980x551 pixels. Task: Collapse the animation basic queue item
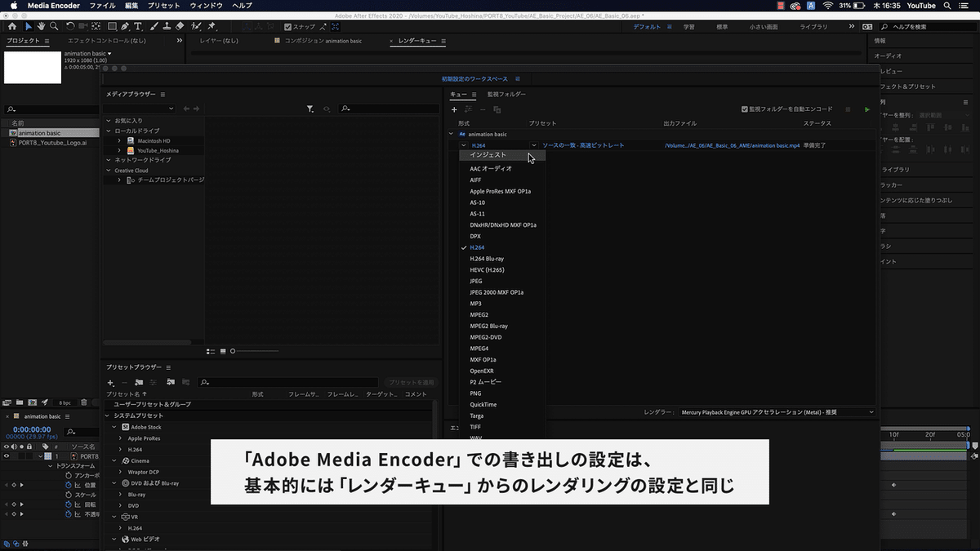(451, 134)
